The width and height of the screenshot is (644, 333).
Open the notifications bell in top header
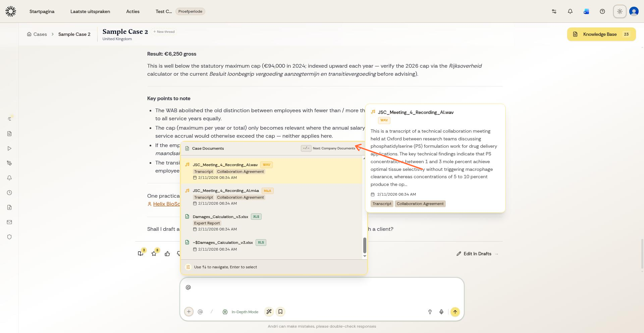point(570,11)
